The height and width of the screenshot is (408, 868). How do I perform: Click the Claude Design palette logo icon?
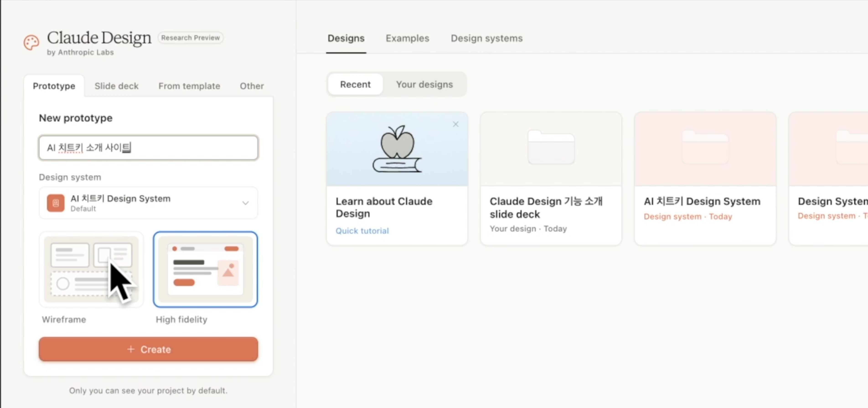(x=31, y=43)
